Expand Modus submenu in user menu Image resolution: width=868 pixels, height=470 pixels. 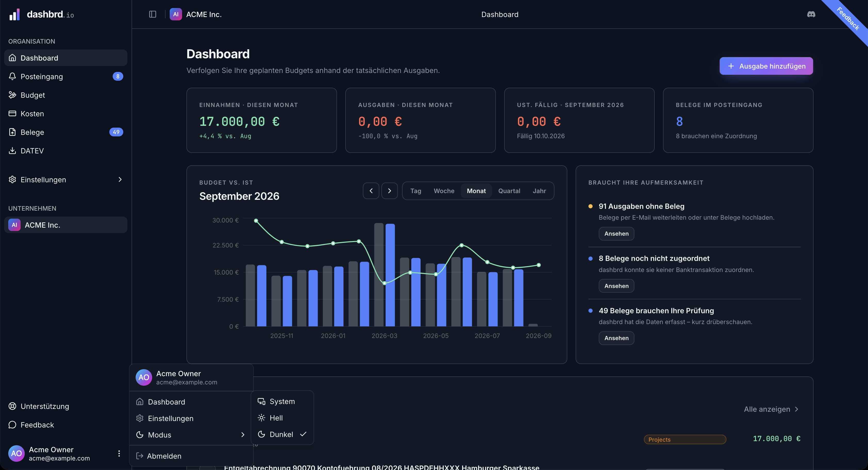click(x=191, y=435)
